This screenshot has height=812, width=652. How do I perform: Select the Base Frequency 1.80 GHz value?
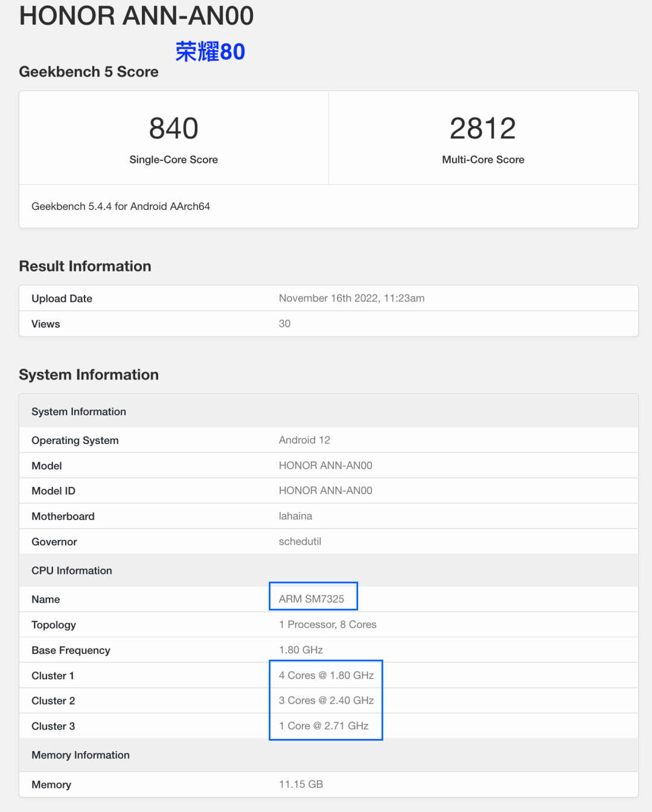301,650
